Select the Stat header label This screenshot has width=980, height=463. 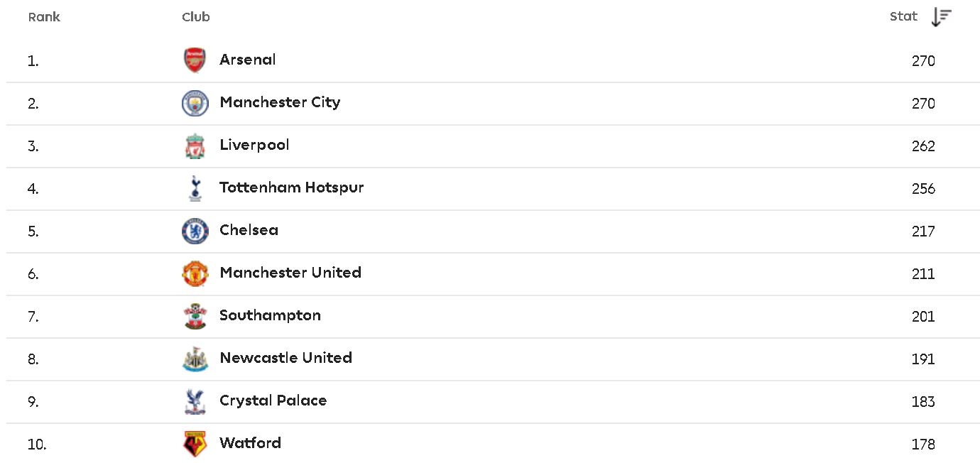point(903,16)
